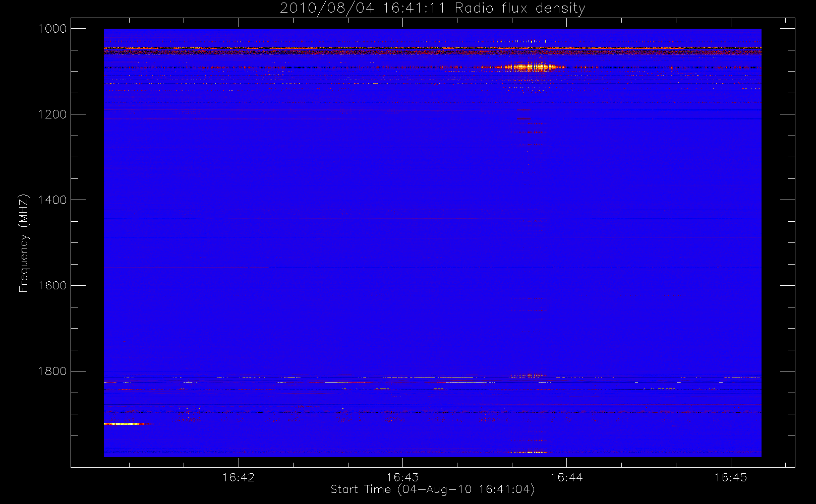Click the 1800 frequency tick label

52,371
